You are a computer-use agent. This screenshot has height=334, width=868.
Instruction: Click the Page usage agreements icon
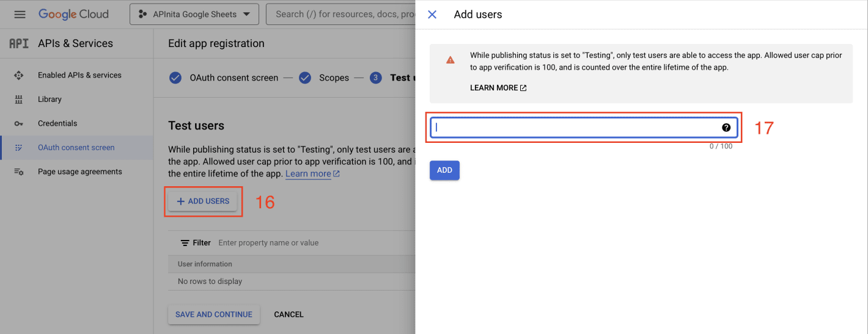18,172
